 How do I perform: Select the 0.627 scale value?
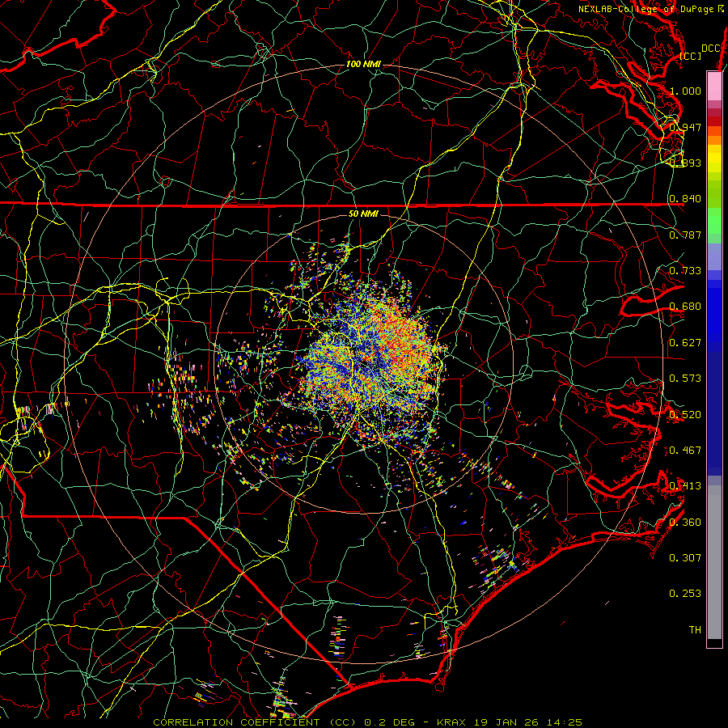(x=685, y=343)
